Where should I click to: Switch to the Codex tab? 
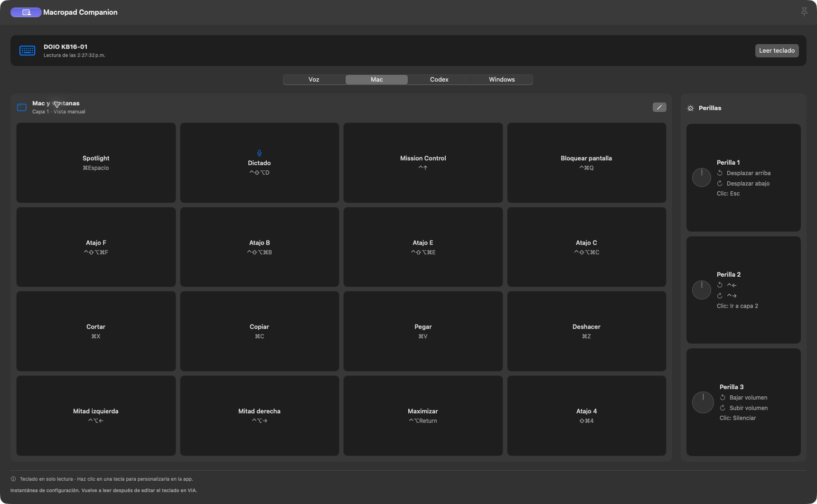click(439, 80)
